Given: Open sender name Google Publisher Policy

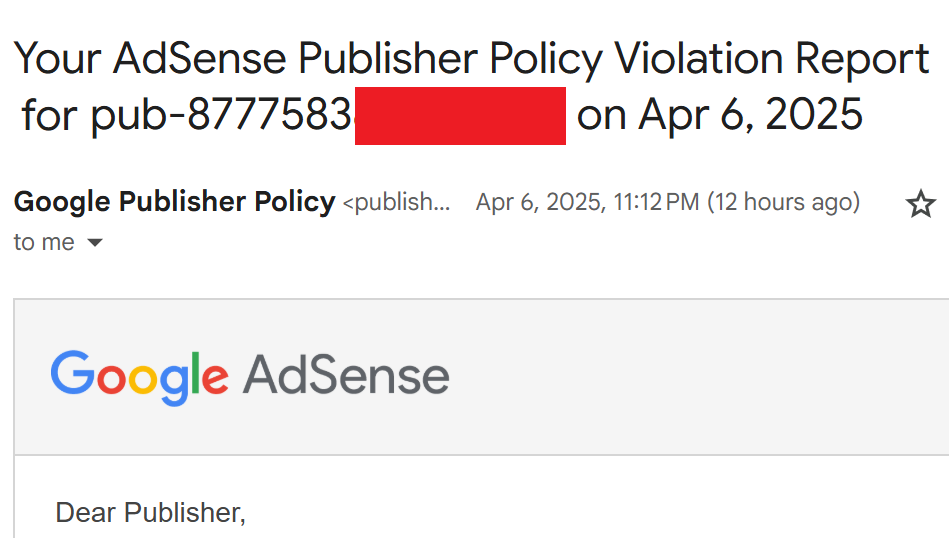Looking at the screenshot, I should click(x=174, y=202).
